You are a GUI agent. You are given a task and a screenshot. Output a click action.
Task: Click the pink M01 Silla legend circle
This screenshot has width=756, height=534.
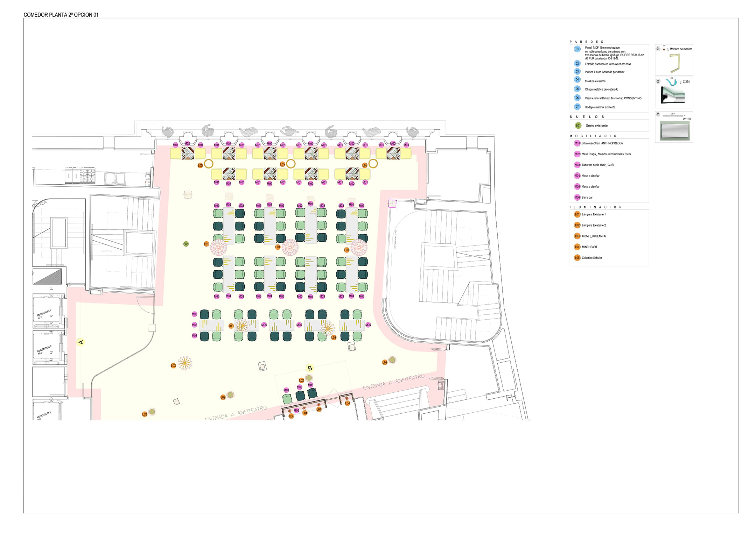pos(577,143)
